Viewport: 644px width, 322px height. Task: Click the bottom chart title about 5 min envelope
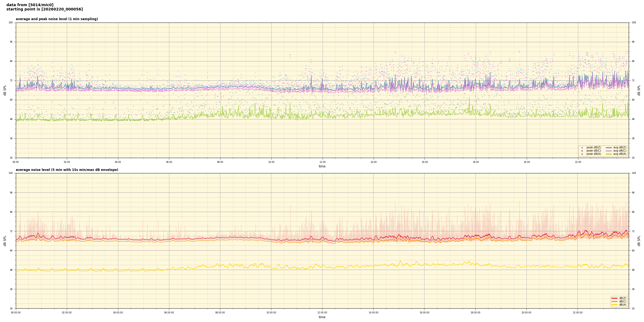tap(67, 170)
